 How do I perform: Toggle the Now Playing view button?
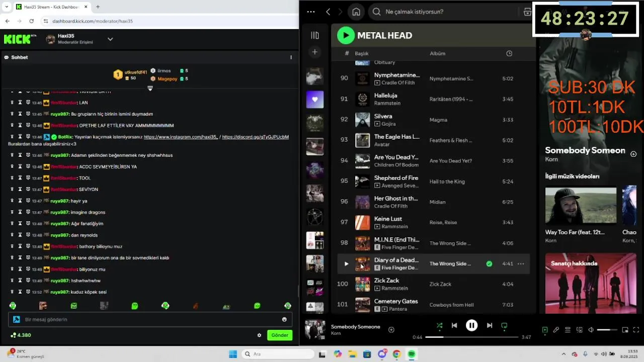tap(544, 330)
